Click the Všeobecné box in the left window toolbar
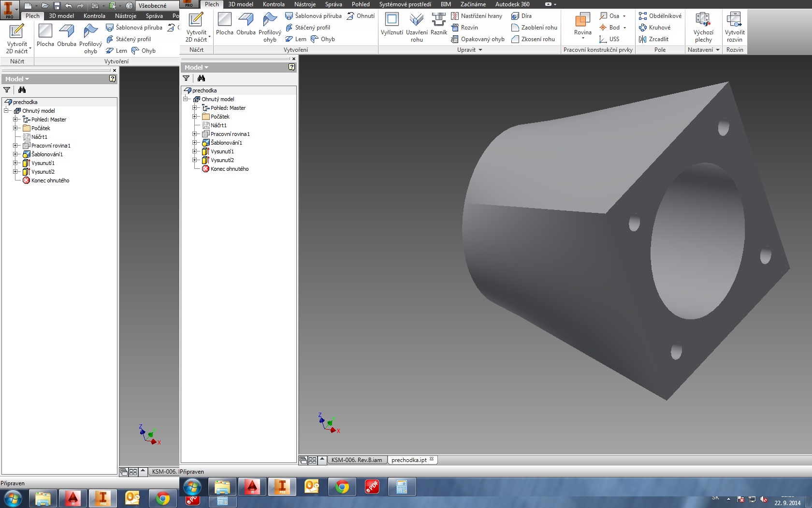This screenshot has height=508, width=812. [x=157, y=6]
